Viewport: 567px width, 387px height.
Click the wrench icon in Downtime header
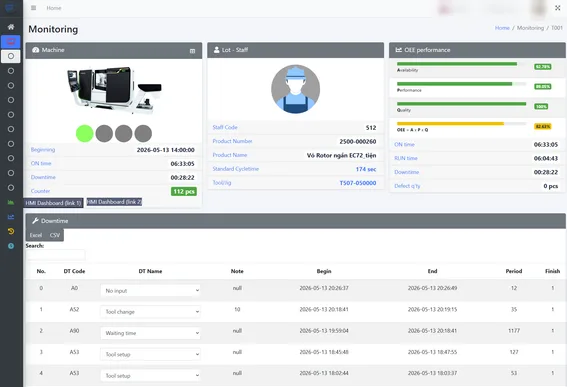[35, 221]
